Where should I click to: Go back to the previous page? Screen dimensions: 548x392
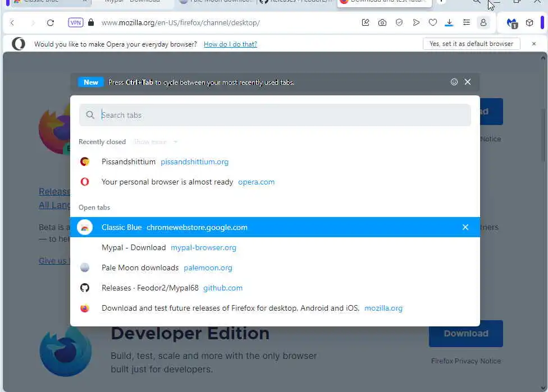(12, 22)
